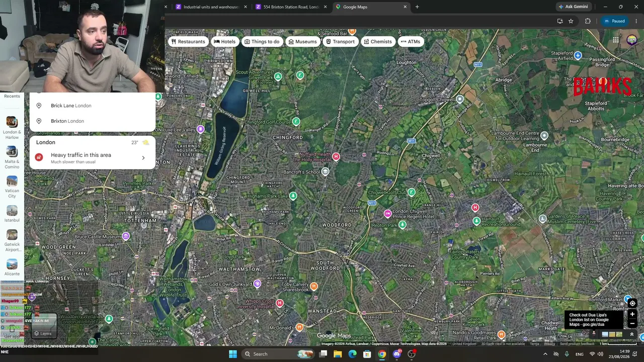Click the Ask Gemini button
This screenshot has height=362, width=644.
pos(573,7)
